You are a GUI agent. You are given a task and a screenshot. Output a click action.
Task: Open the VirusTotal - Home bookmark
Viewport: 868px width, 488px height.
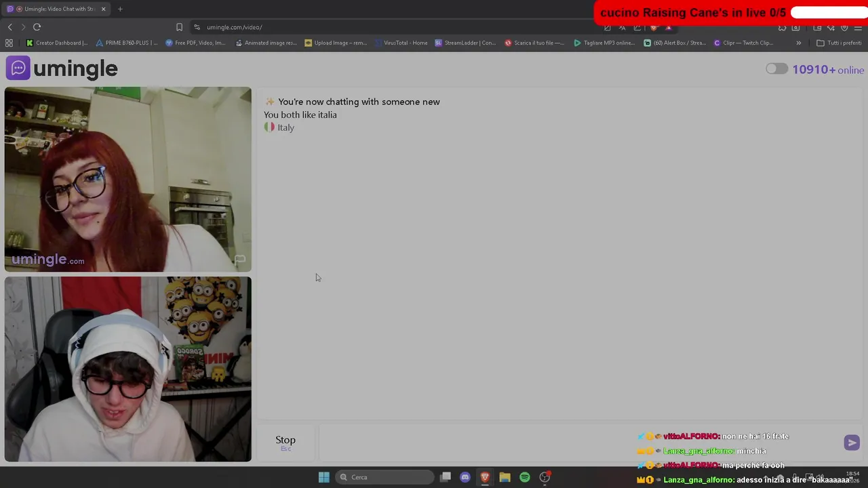point(400,43)
